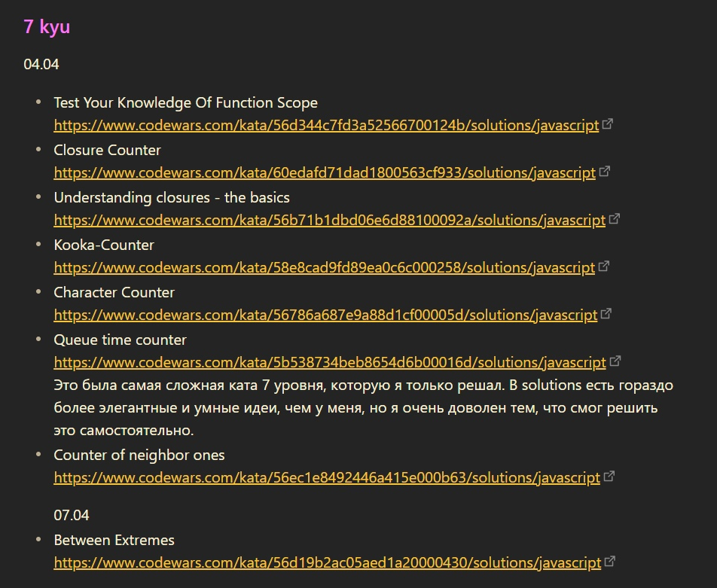Image resolution: width=717 pixels, height=588 pixels.
Task: Click external-link icon next to Understanding closures URL
Action: [x=615, y=219]
